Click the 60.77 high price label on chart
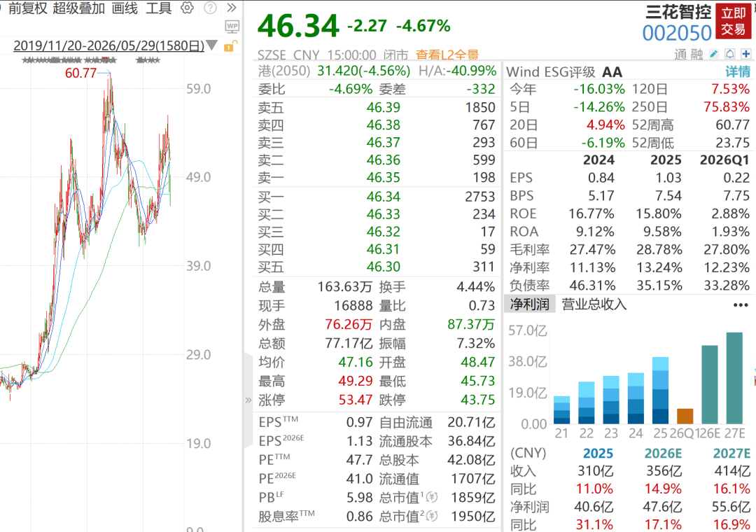This screenshot has height=532, width=756. click(x=80, y=73)
